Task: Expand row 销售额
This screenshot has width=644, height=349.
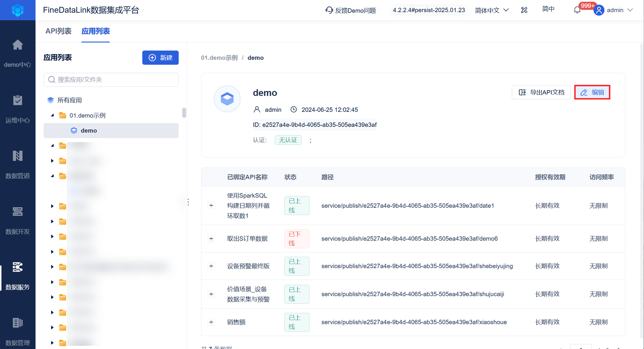Action: pos(211,322)
